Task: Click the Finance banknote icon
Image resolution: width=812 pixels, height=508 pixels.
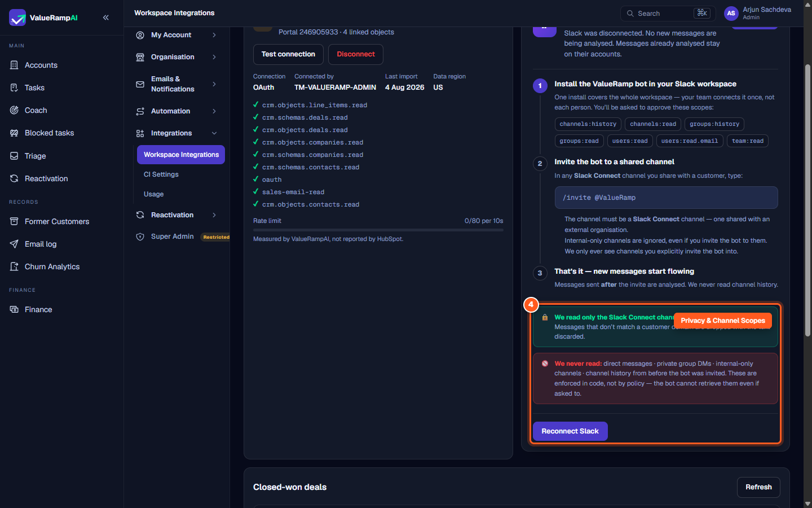Action: pyautogui.click(x=14, y=309)
